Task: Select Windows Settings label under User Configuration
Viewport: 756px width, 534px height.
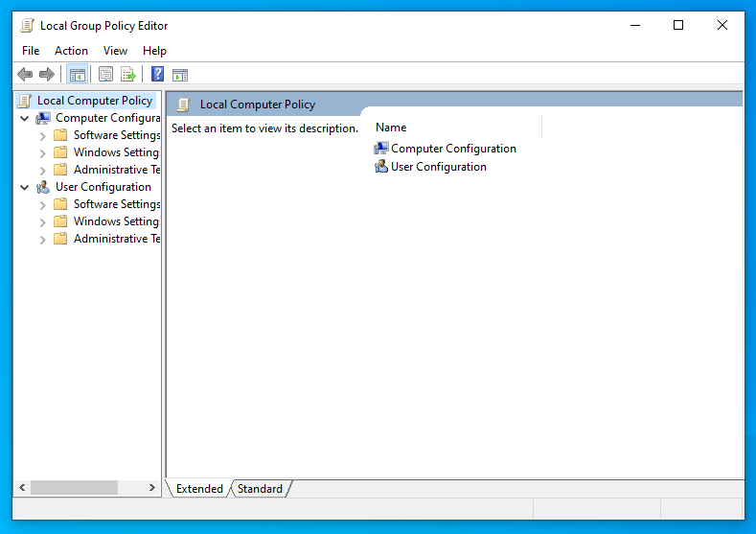Action: pyautogui.click(x=116, y=221)
